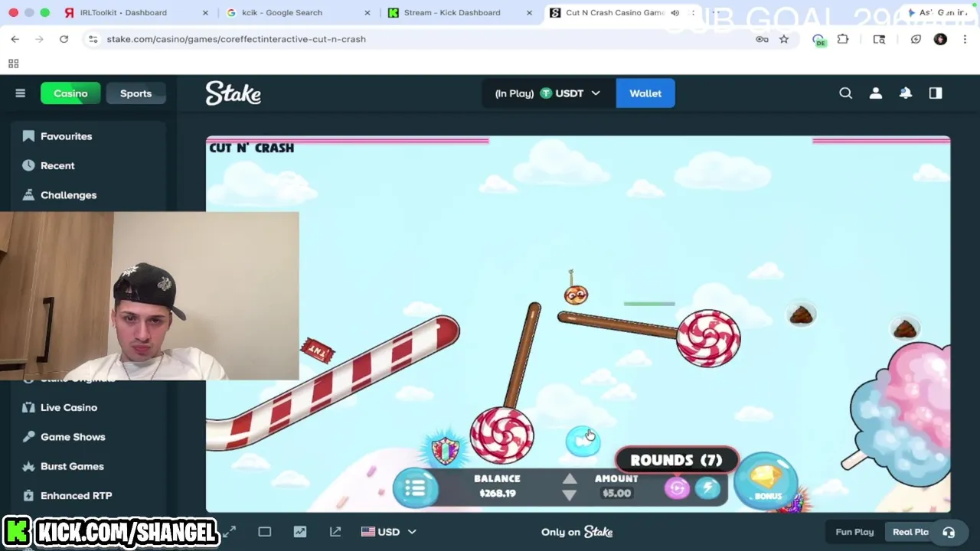Open live stats chart icon

[x=300, y=532]
